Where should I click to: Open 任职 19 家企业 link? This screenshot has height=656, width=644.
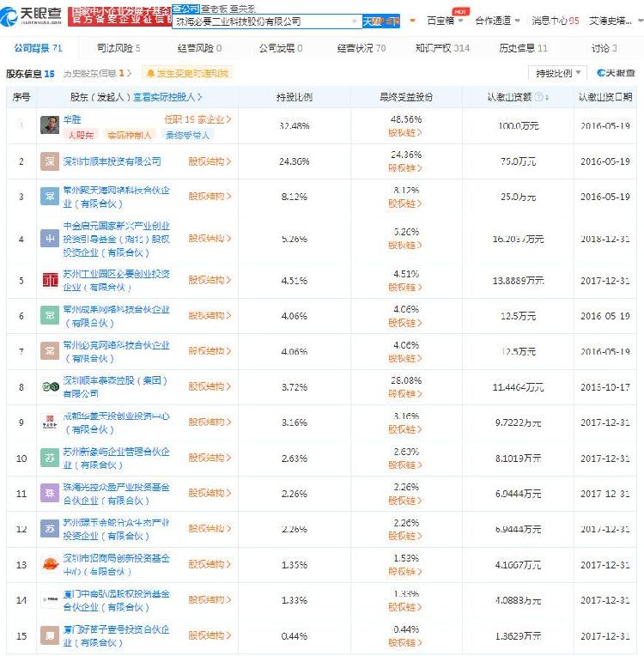tap(197, 119)
